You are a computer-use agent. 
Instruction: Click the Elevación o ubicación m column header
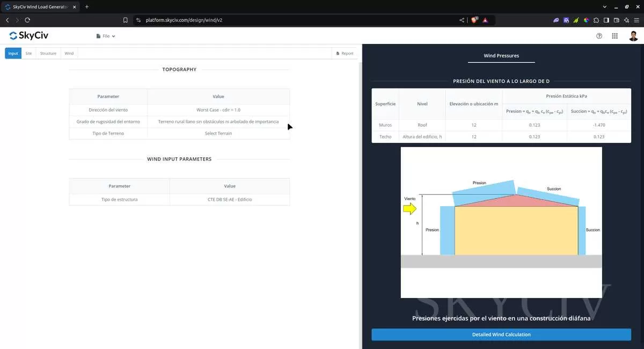pos(474,104)
